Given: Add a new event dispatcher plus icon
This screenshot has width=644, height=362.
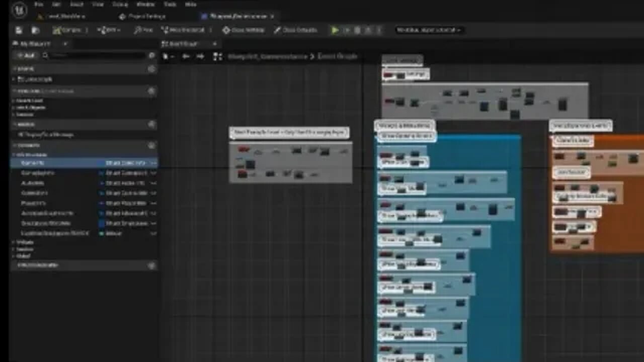Looking at the screenshot, I should 151,265.
